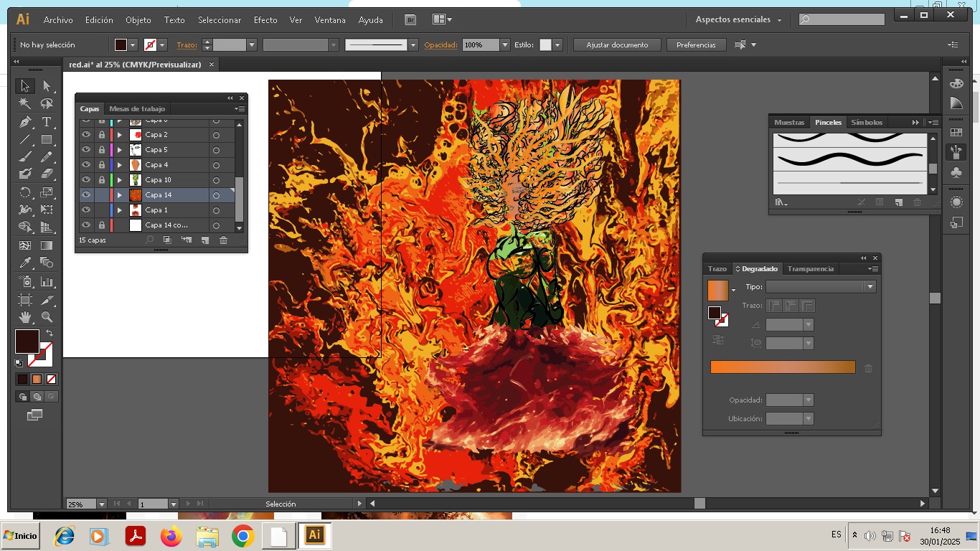This screenshot has width=980, height=551.
Task: Click the toolbox fill color swatch
Action: [27, 342]
